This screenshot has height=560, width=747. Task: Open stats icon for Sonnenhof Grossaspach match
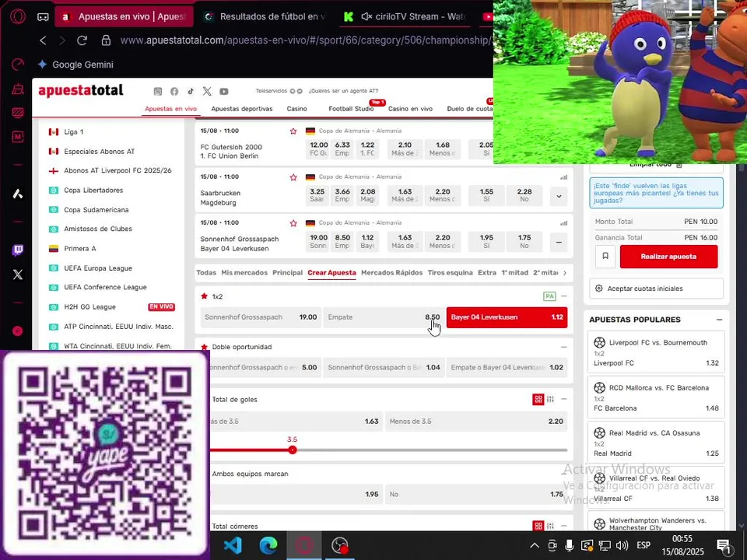click(564, 223)
